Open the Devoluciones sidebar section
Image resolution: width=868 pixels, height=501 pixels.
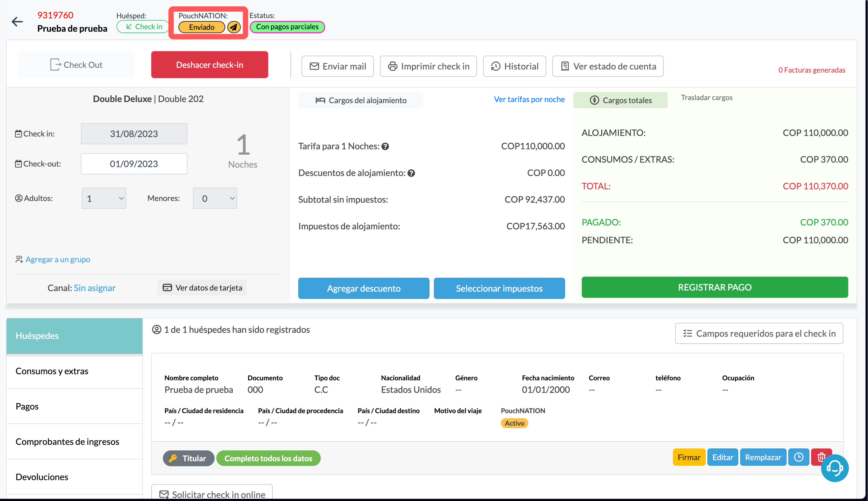(x=74, y=477)
